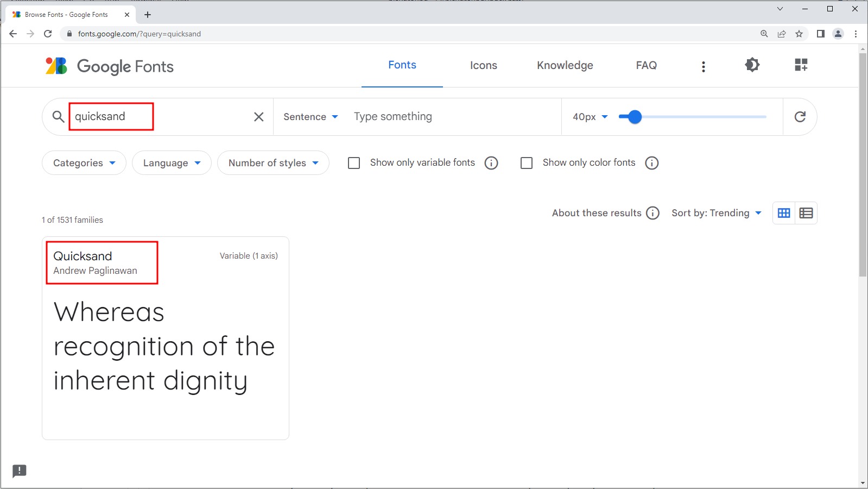Click the Google Fonts logo
The image size is (868, 489).
pyautogui.click(x=110, y=66)
